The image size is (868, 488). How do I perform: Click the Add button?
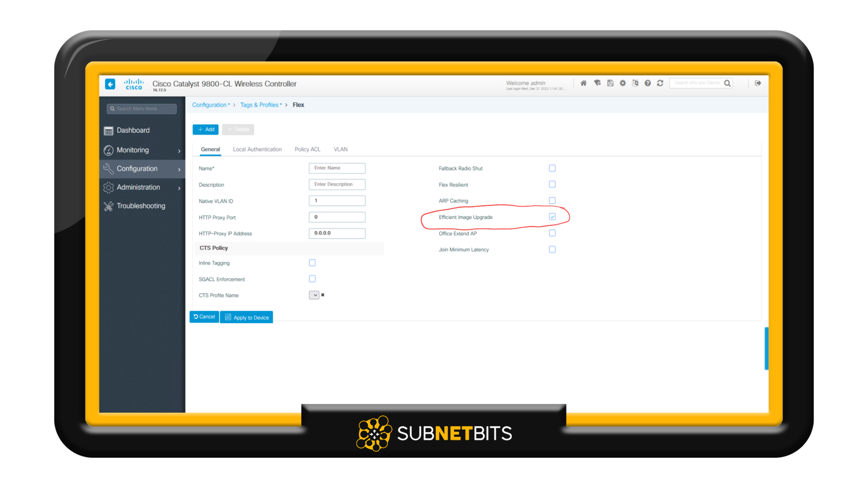pos(206,130)
